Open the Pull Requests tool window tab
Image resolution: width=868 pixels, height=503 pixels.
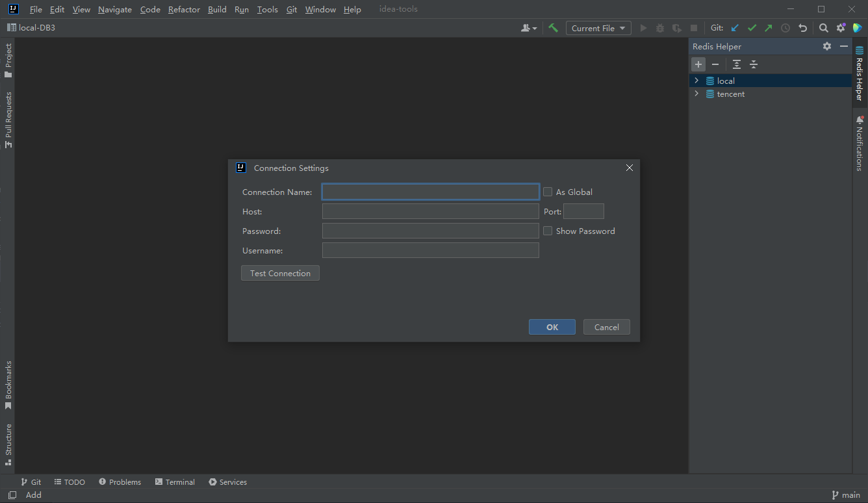coord(8,120)
